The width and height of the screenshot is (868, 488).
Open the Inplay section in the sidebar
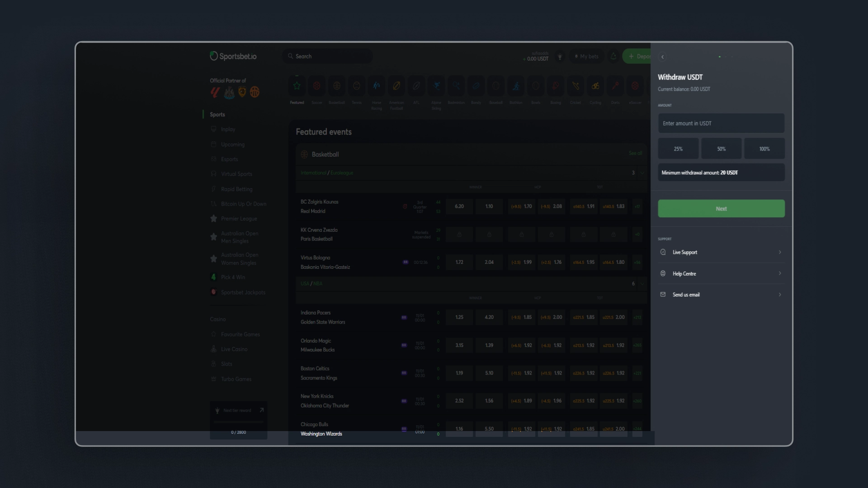(228, 129)
